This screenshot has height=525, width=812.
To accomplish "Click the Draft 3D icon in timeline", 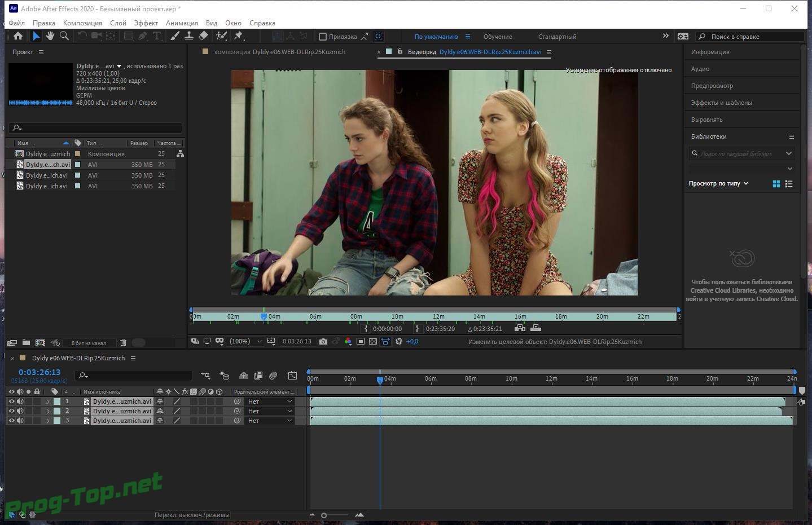I will coord(225,376).
